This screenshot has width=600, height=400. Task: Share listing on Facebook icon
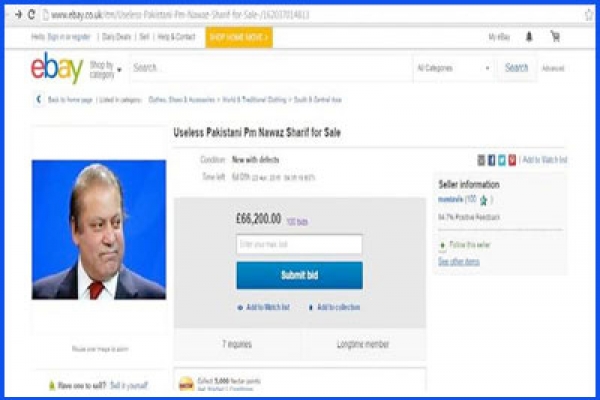point(492,160)
